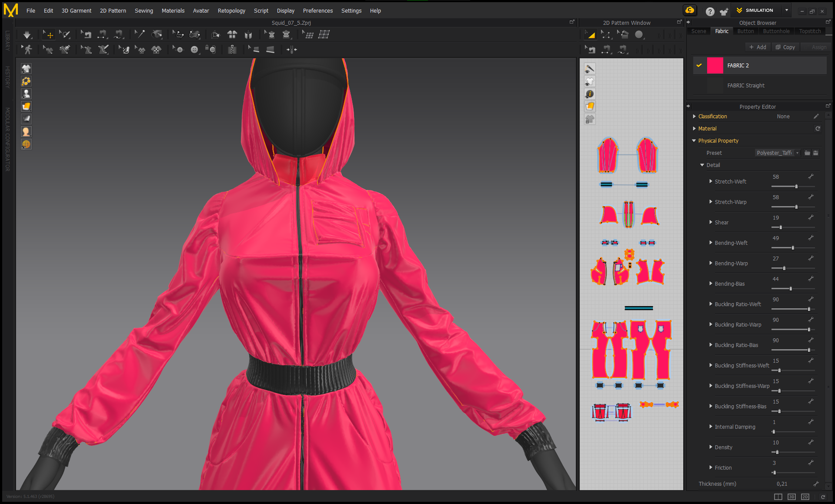Click the Add button to create a new fabric
Viewport: 835px width, 504px height.
[x=758, y=47]
